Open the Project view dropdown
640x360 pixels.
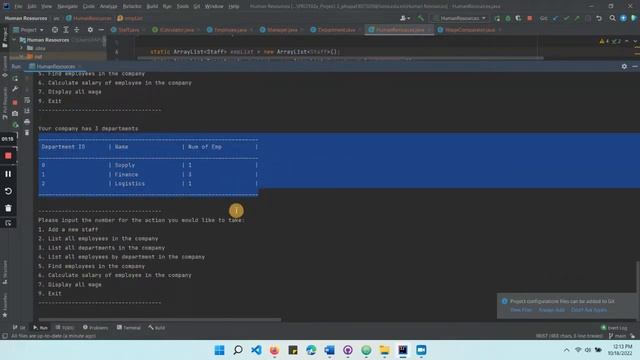click(x=29, y=30)
